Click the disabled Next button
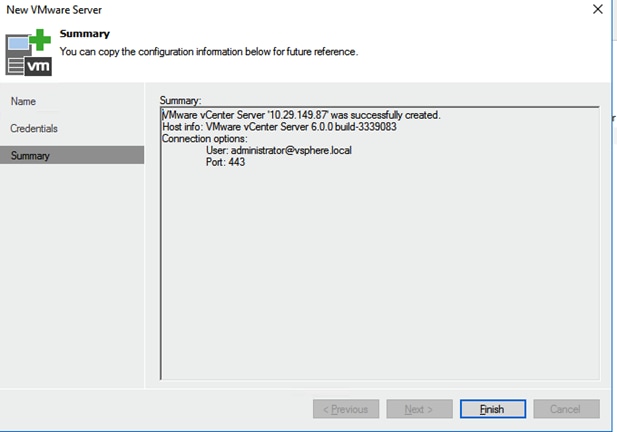The width and height of the screenshot is (617, 432). 419,409
